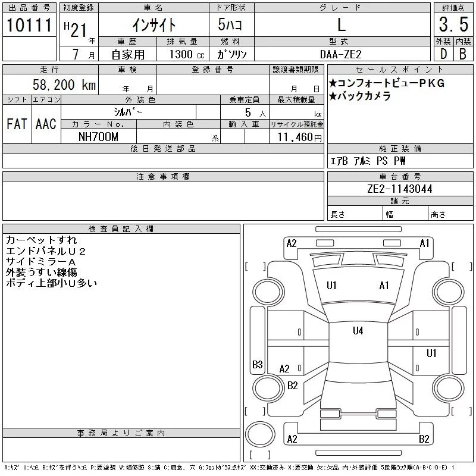Select sales point コンフォートビューPKG
The image size is (476, 476).
387,83
